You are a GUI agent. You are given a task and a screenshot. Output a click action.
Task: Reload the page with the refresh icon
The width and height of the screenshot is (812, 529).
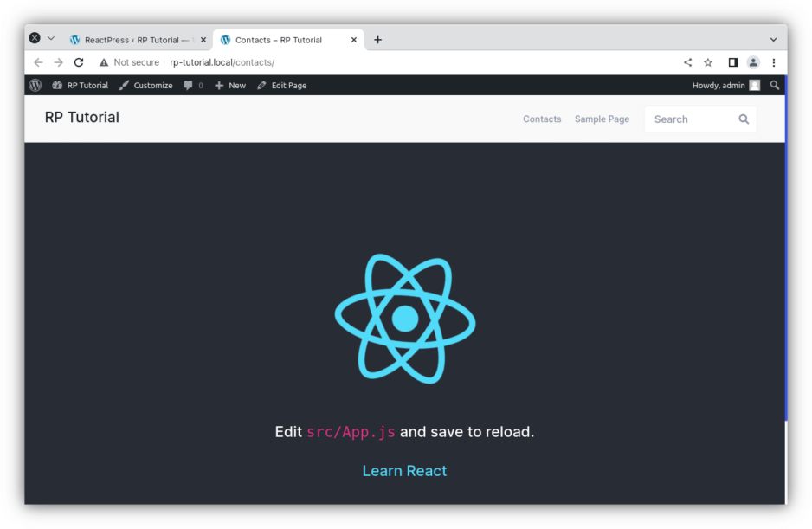click(78, 62)
